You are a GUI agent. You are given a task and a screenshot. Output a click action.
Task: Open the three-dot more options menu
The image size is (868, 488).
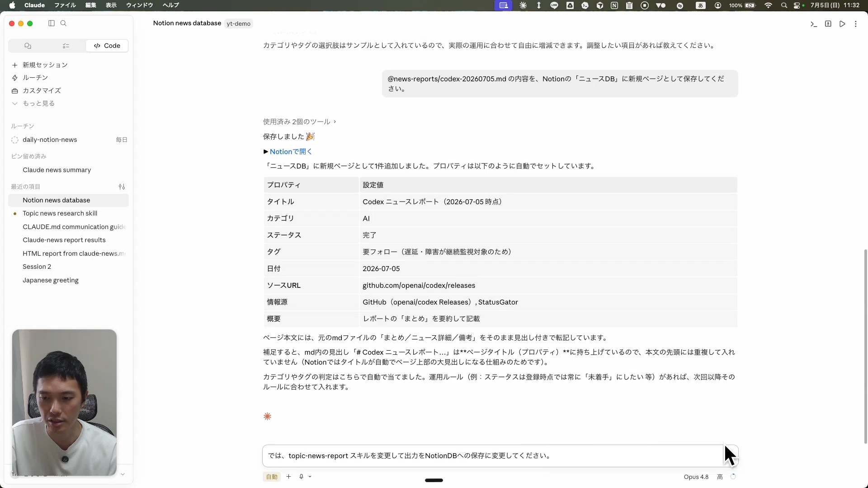(x=856, y=24)
